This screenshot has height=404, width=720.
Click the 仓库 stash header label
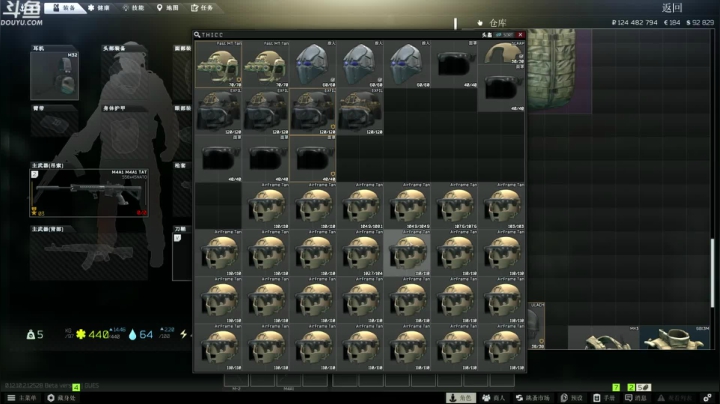498,22
